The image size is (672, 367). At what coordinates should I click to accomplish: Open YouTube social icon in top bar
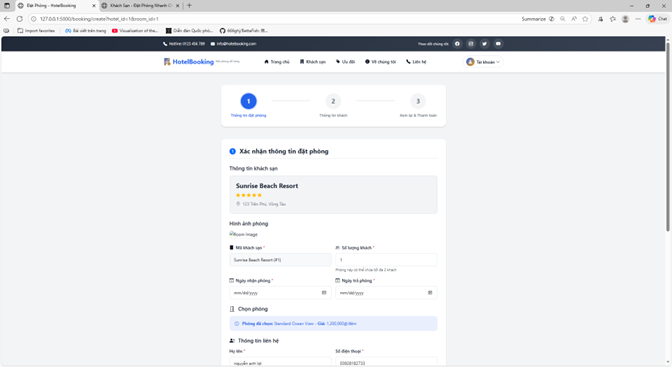tap(498, 44)
